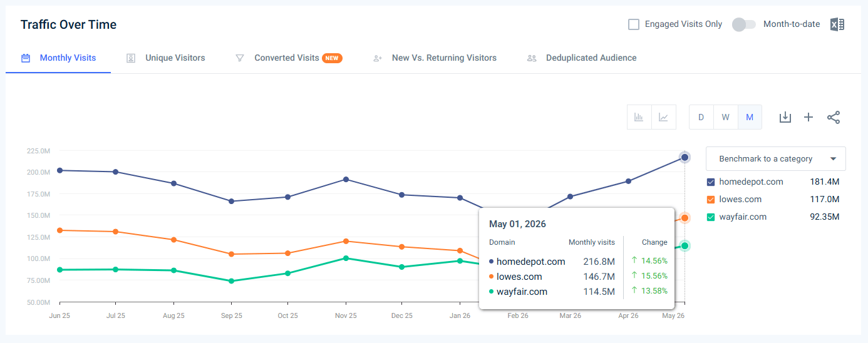The image size is (868, 343).
Task: Open the Unique Visitors tab
Action: (166, 58)
